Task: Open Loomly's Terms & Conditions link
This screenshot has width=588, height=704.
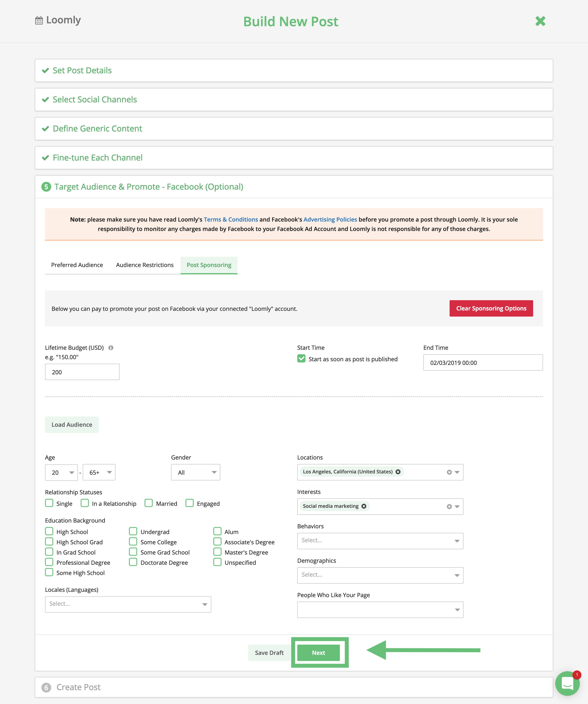Action: click(231, 219)
